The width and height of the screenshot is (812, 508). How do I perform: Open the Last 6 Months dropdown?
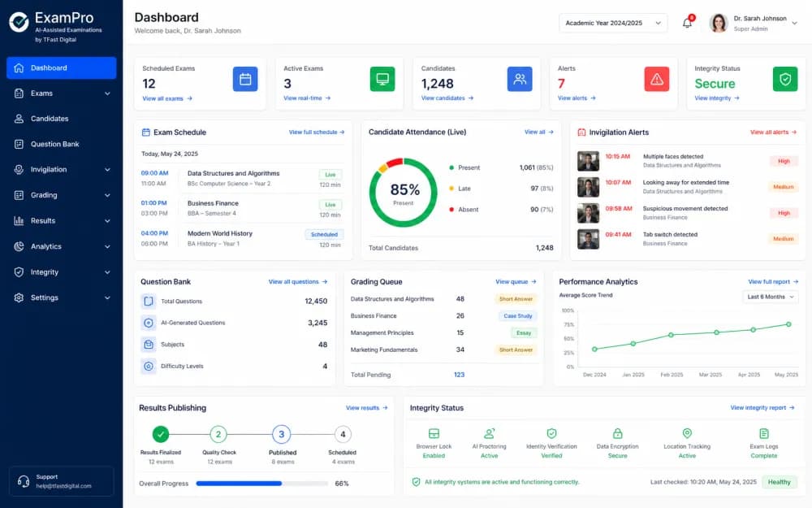tap(770, 297)
